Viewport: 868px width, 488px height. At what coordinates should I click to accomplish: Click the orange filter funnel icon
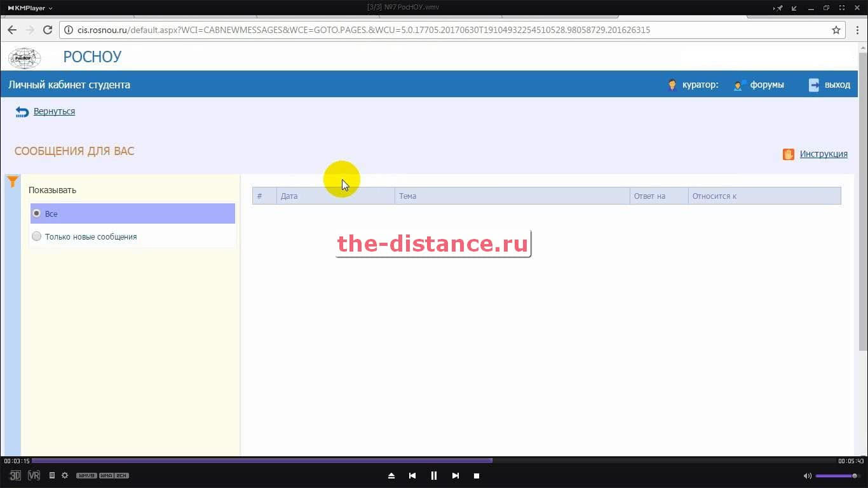12,182
